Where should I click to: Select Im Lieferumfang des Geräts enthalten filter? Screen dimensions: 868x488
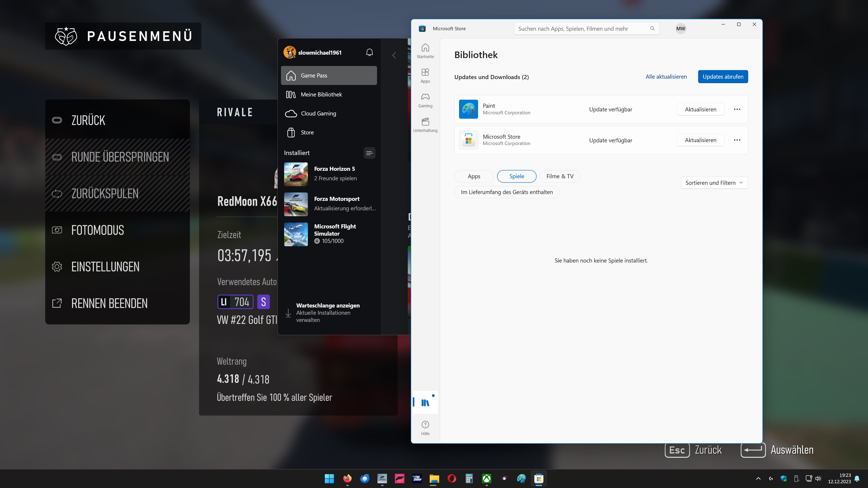tap(507, 192)
